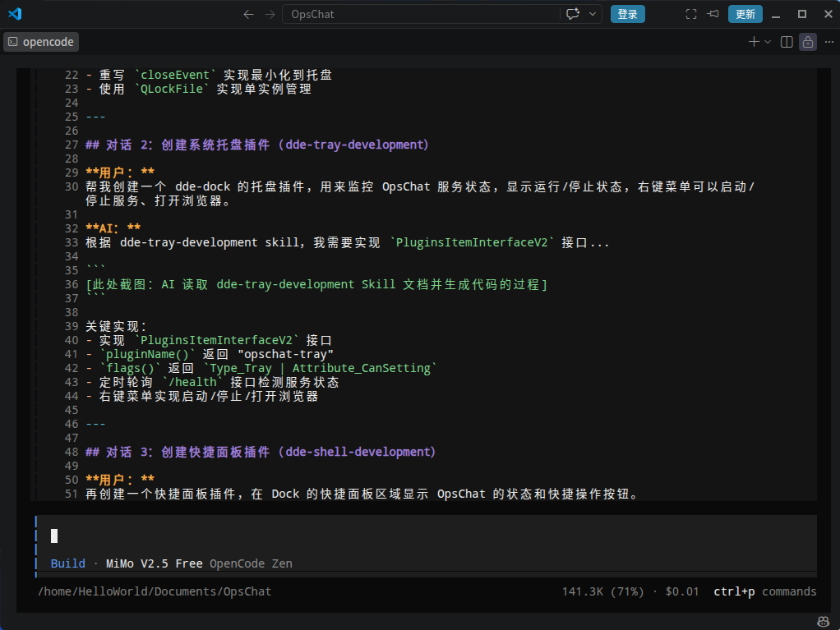Open Copilot status icon in status bar

[x=823, y=622]
